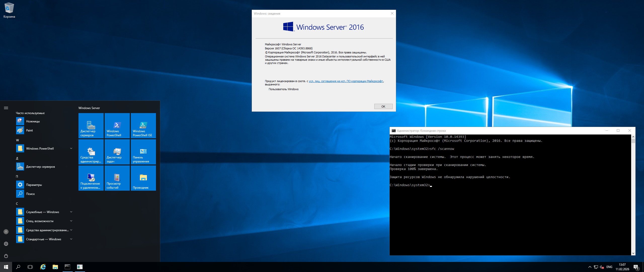644x272 pixels.
Task: Launch Remote Desktop Connection tile
Action: click(91, 178)
